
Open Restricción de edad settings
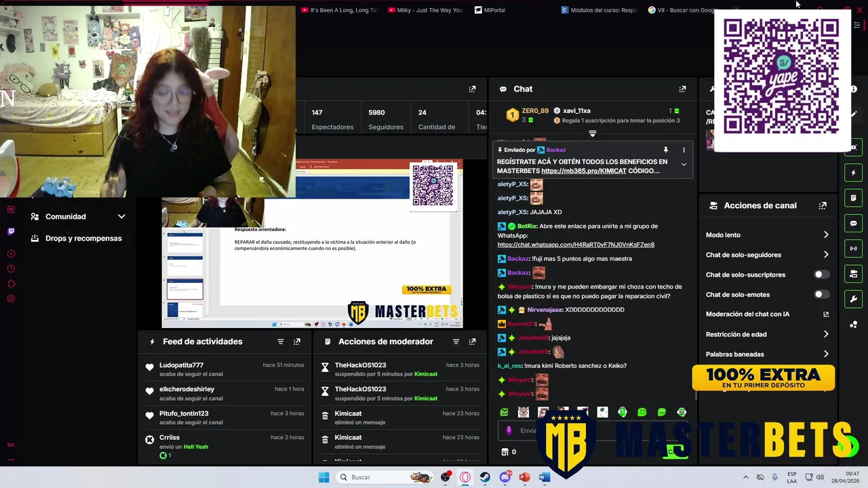tap(767, 334)
